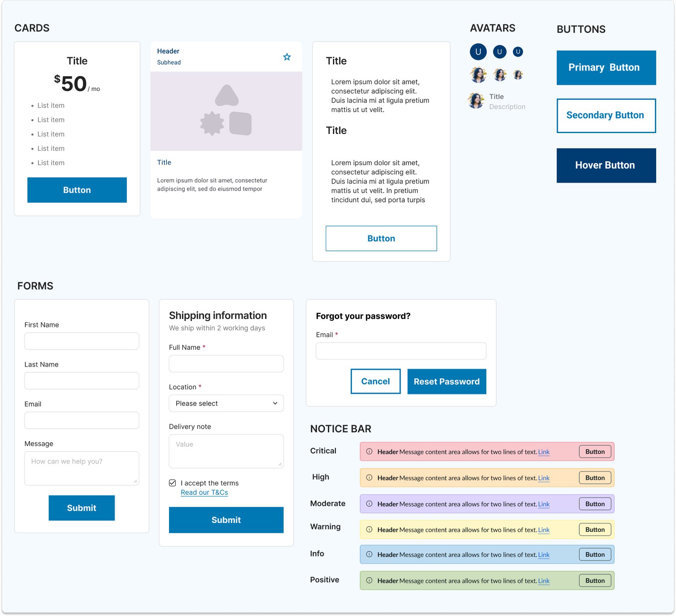Click the chevron arrow in Location dropdown

275,403
